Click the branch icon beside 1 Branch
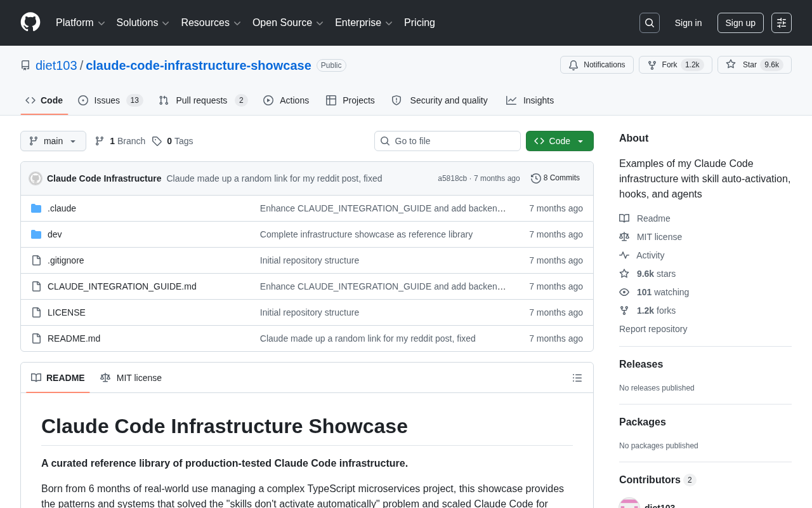The width and height of the screenshot is (812, 508). point(100,141)
